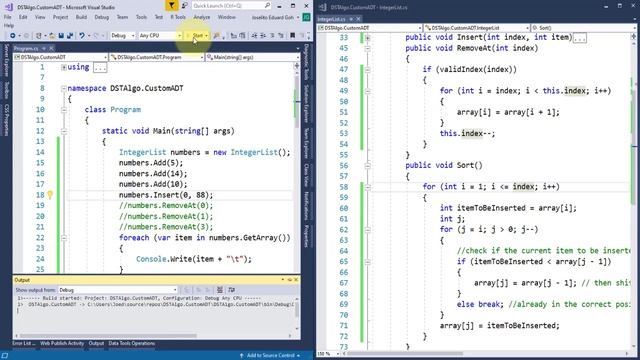Open the Tools menu

click(141, 17)
